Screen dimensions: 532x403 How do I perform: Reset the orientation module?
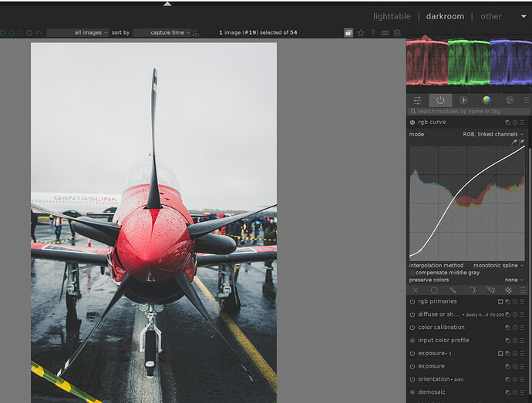click(515, 380)
